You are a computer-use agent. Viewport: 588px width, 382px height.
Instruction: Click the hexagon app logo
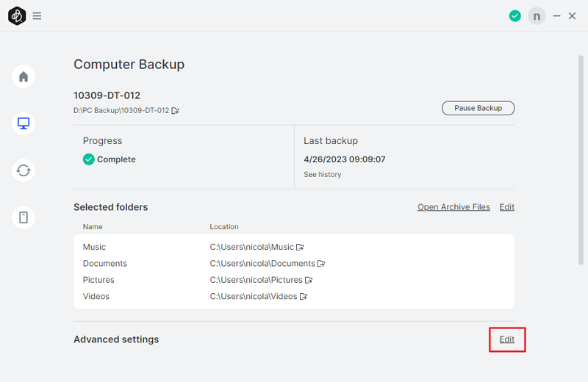(17, 15)
